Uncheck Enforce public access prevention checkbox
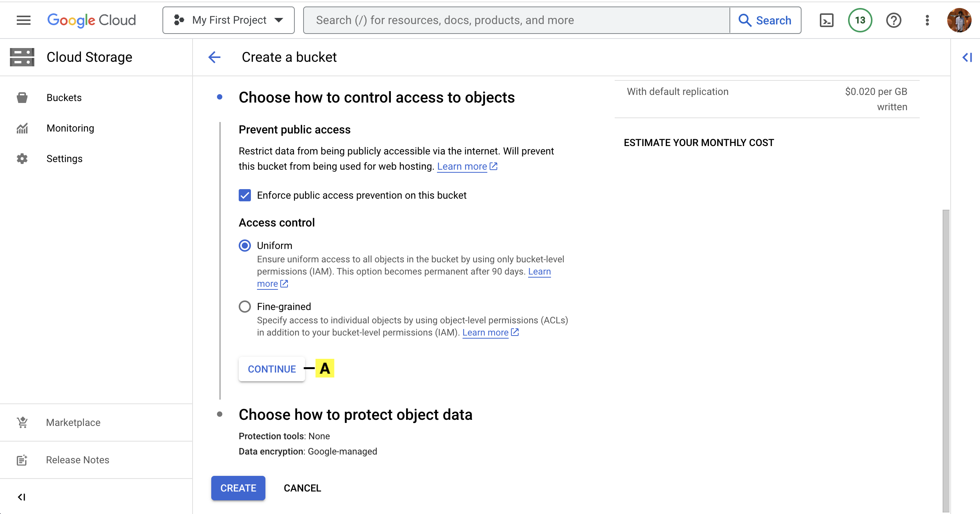Image resolution: width=980 pixels, height=514 pixels. click(x=245, y=195)
